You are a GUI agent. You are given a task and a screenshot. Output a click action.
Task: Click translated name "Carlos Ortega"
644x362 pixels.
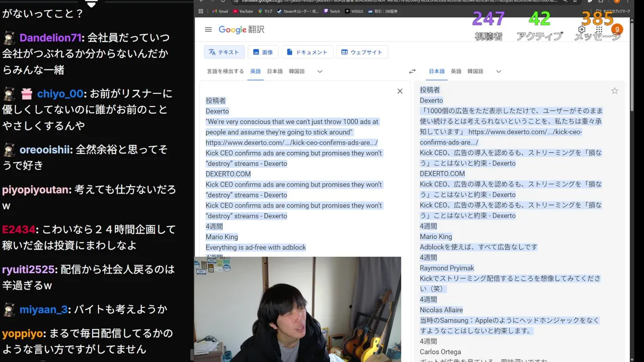[440, 352]
